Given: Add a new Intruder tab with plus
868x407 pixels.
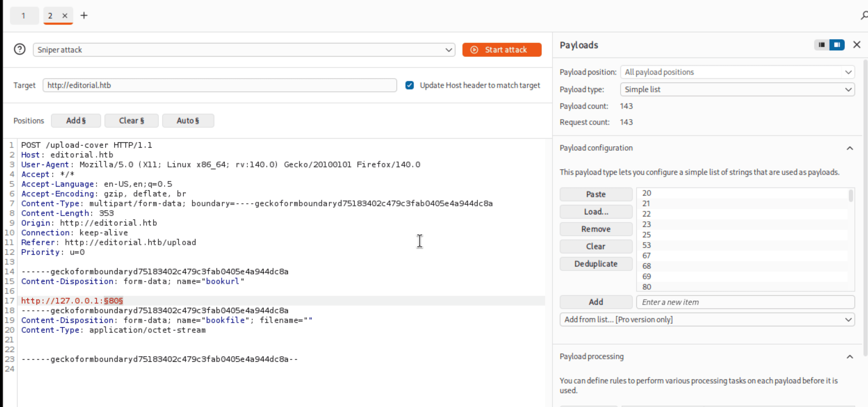Looking at the screenshot, I should (x=84, y=15).
